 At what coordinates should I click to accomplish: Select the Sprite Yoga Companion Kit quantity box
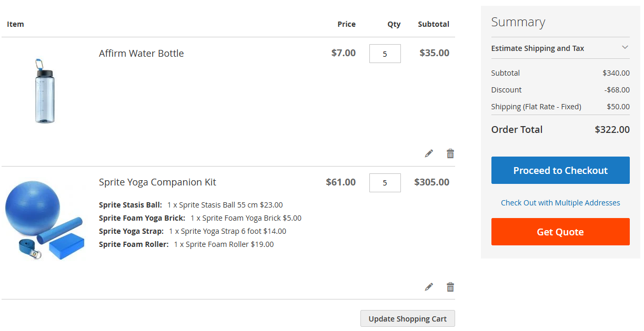pyautogui.click(x=385, y=182)
